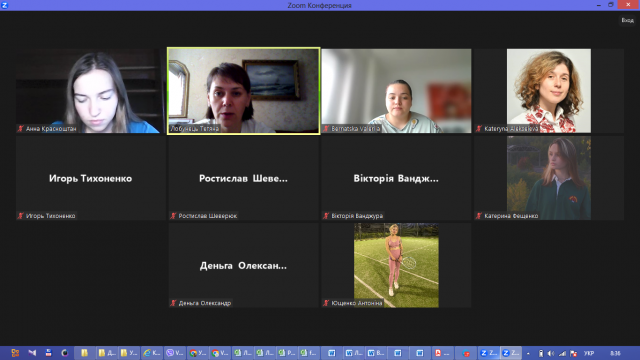Open folder taskbar item labeled Д...
This screenshot has width=640, height=360.
click(x=107, y=353)
